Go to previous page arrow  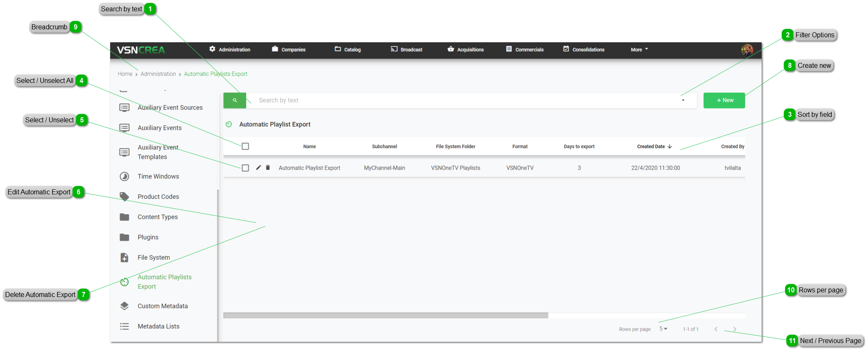click(x=716, y=329)
